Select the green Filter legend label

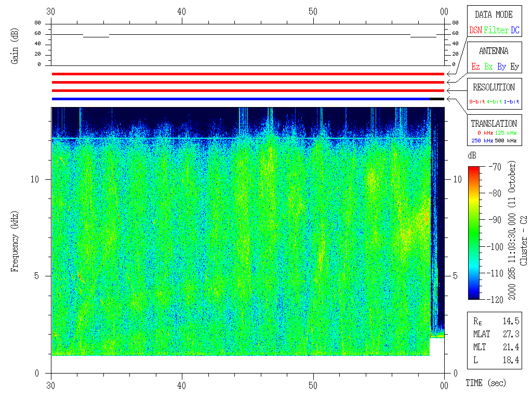click(x=496, y=30)
